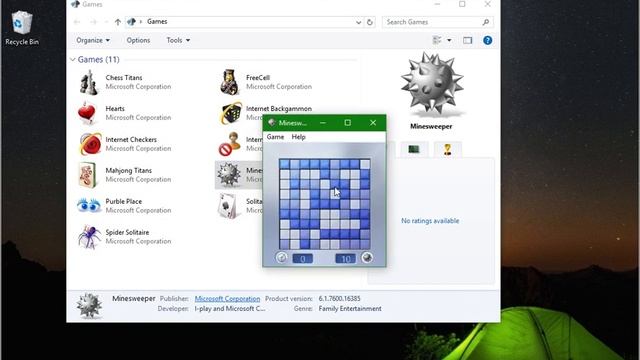Click the large Minesweeper preview image
640x360 pixels.
(x=431, y=84)
